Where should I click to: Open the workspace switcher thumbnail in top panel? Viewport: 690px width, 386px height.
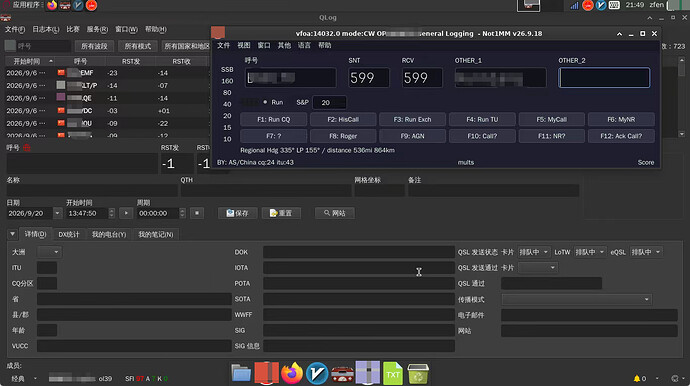pyautogui.click(x=528, y=5)
